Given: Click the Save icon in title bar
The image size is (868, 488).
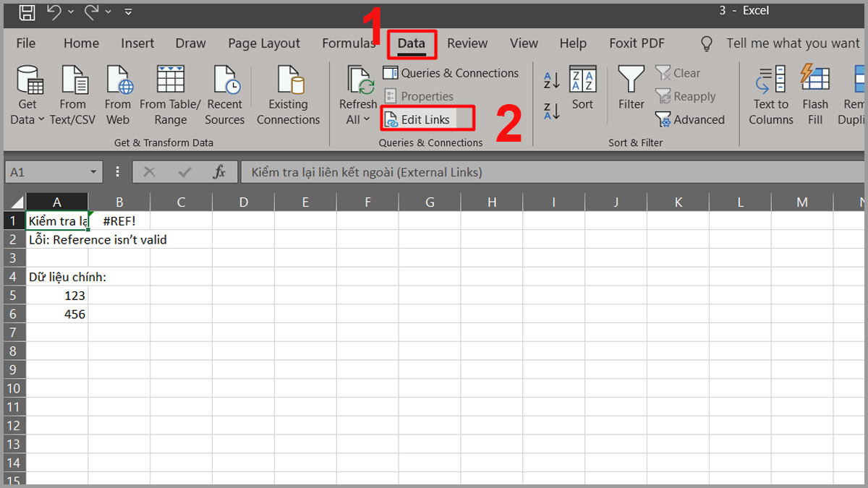Looking at the screenshot, I should pyautogui.click(x=27, y=12).
